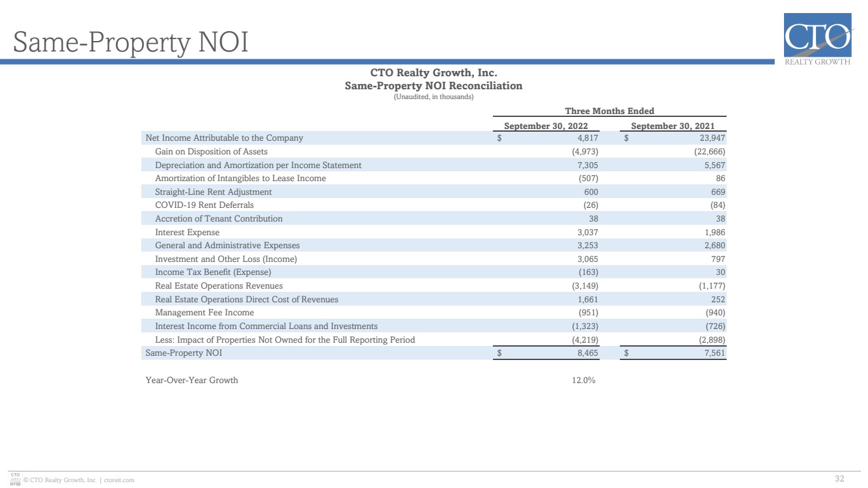Click the 12.0% growth value
868x488 pixels.
tap(583, 380)
